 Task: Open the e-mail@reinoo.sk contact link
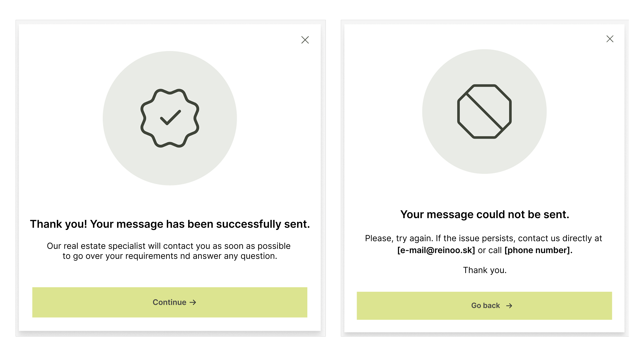(436, 250)
